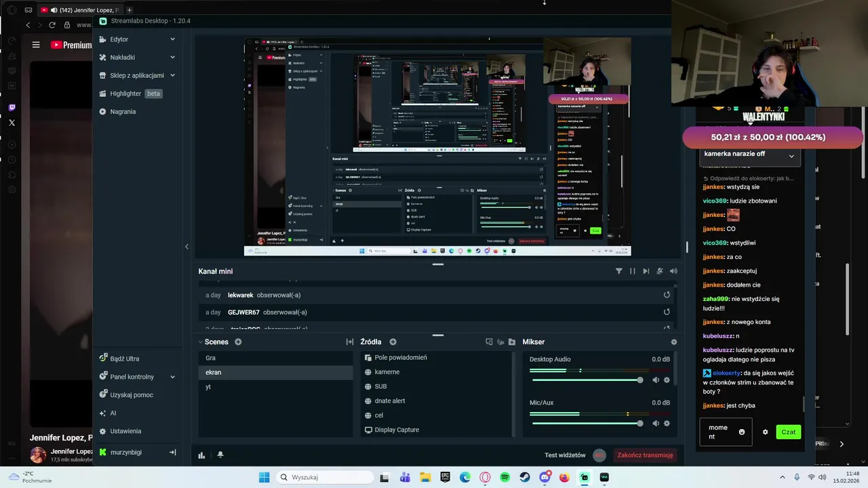Pause the Kanał mini alert queue
868x488 pixels.
pos(632,271)
